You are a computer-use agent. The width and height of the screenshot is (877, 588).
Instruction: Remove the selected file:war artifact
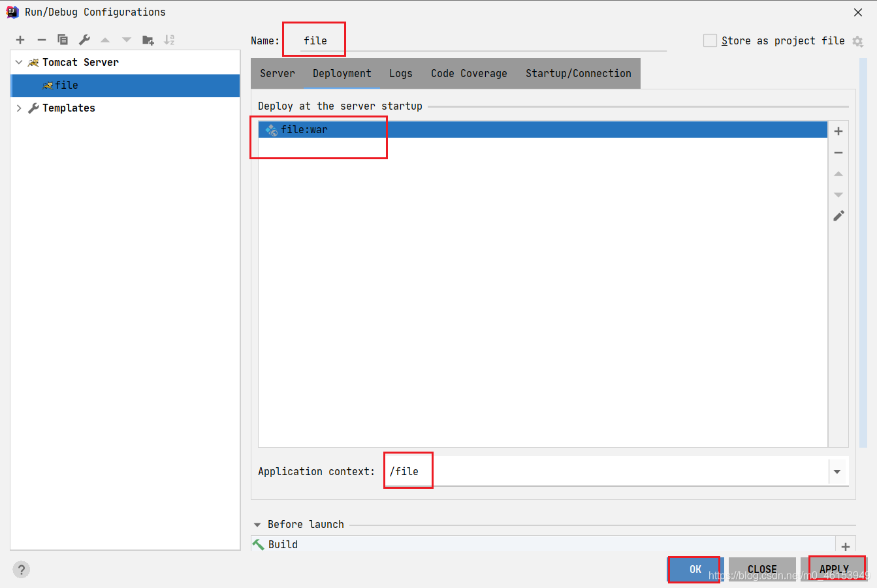(x=838, y=153)
